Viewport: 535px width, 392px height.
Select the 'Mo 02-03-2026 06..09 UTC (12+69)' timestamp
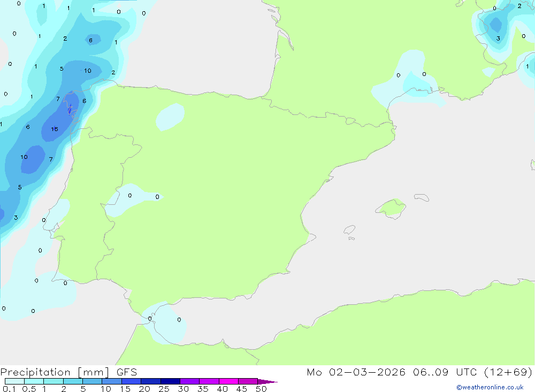click(x=419, y=372)
